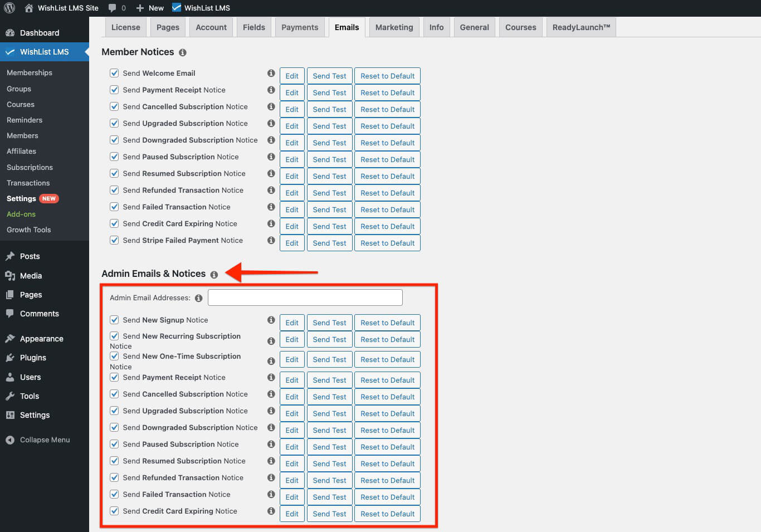Disable Send New Signup Notice
The width and height of the screenshot is (761, 532).
(x=114, y=320)
